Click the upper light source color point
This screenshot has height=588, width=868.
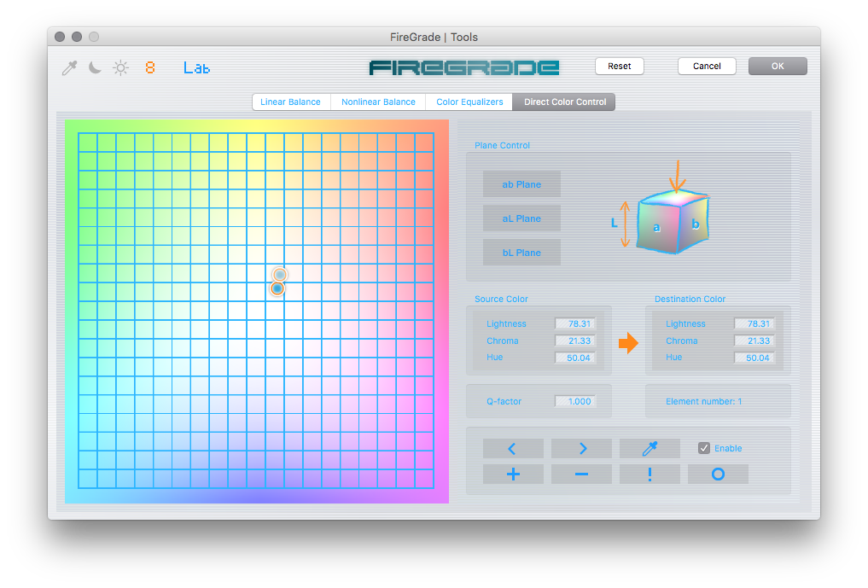280,275
